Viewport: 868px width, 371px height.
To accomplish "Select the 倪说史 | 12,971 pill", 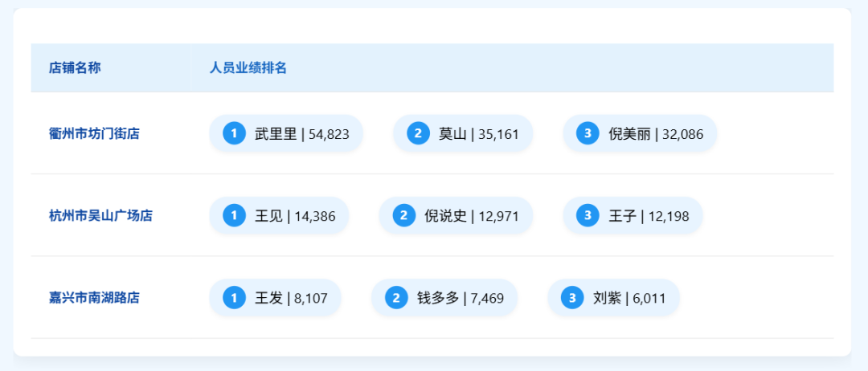I will coord(456,216).
